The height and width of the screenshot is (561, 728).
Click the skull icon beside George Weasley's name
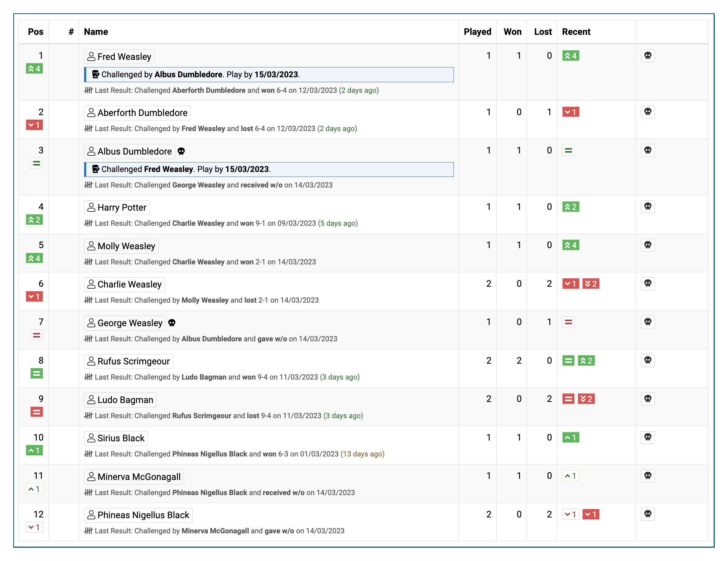pyautogui.click(x=172, y=323)
